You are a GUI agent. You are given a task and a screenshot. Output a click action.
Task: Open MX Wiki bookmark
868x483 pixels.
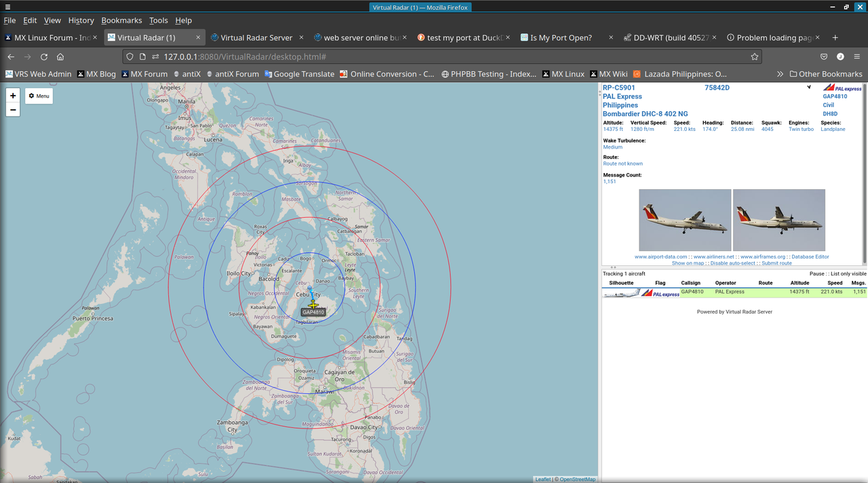click(608, 74)
